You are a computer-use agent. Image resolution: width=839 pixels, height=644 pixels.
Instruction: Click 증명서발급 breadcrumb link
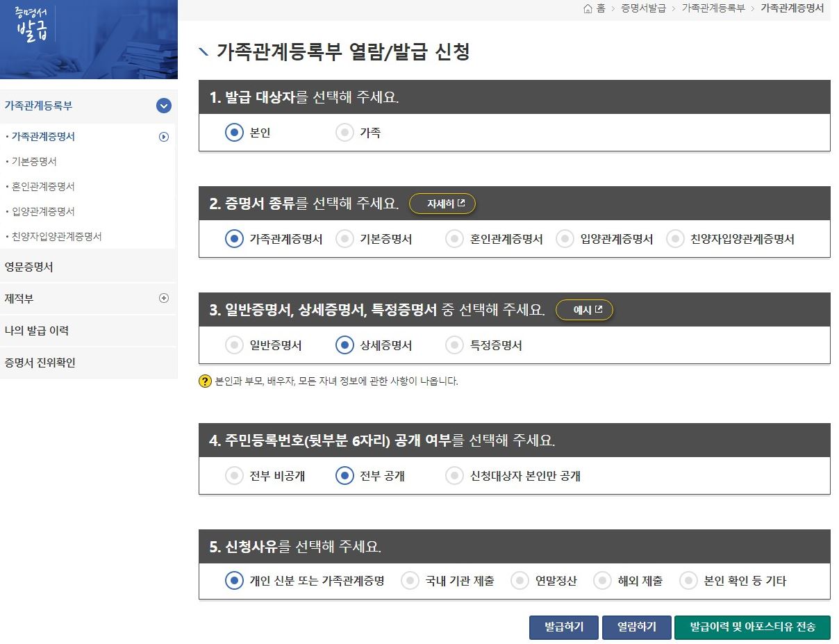[643, 8]
